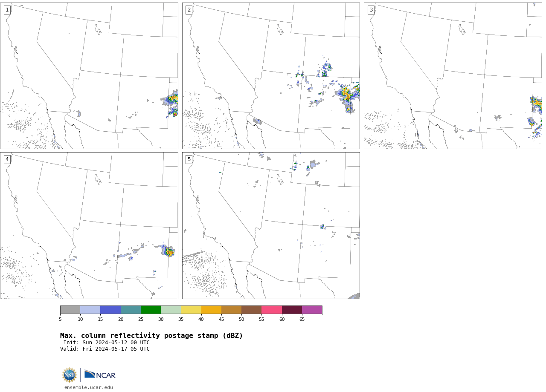This screenshot has width=546, height=392.
Task: Click the Max. column reflectivity title
Action: 151,336
